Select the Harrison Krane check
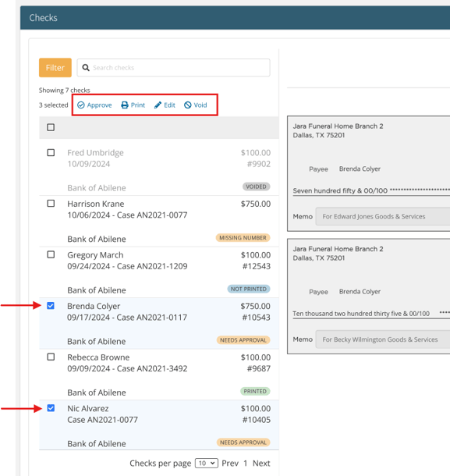Image resolution: width=450 pixels, height=476 pixels. pos(51,204)
